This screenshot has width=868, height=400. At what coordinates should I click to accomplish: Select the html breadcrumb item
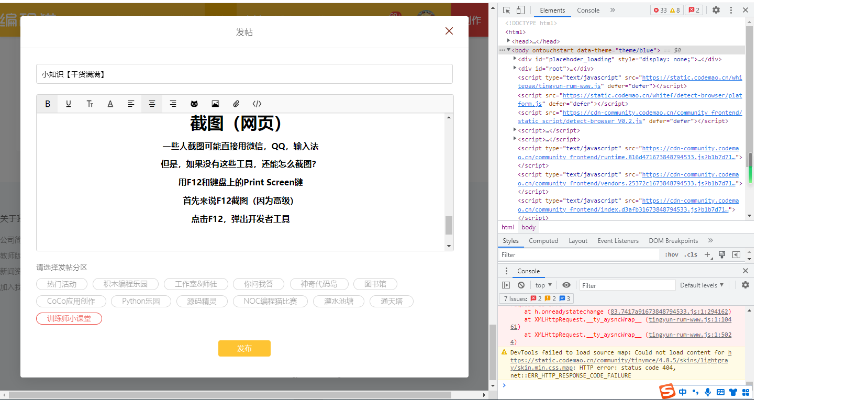[508, 227]
